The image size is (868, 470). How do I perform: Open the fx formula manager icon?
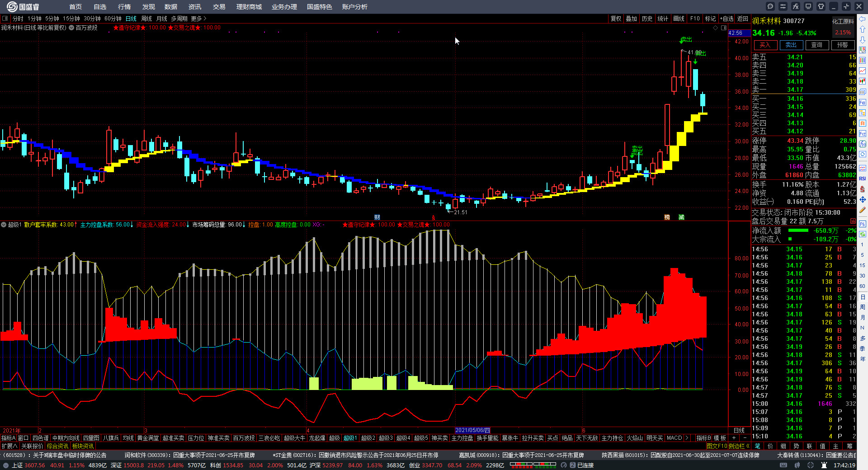tap(796, 6)
